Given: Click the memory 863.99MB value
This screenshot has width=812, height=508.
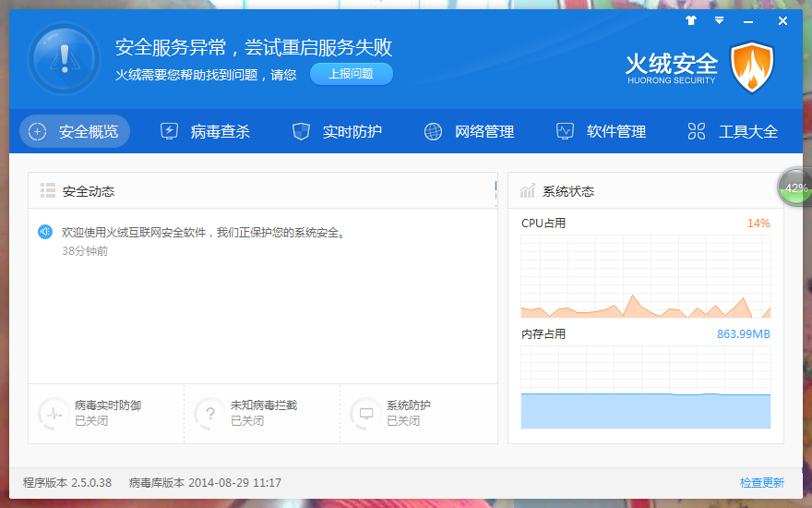Looking at the screenshot, I should tap(744, 334).
